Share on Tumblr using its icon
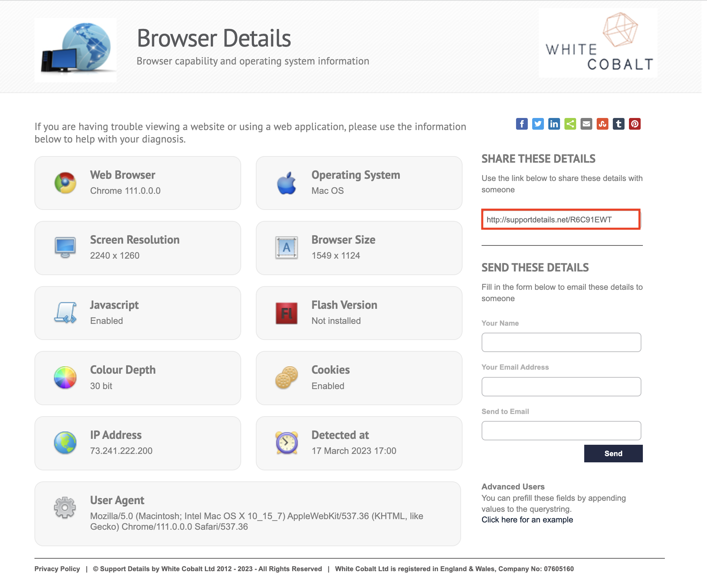This screenshot has height=588, width=707. click(x=618, y=124)
